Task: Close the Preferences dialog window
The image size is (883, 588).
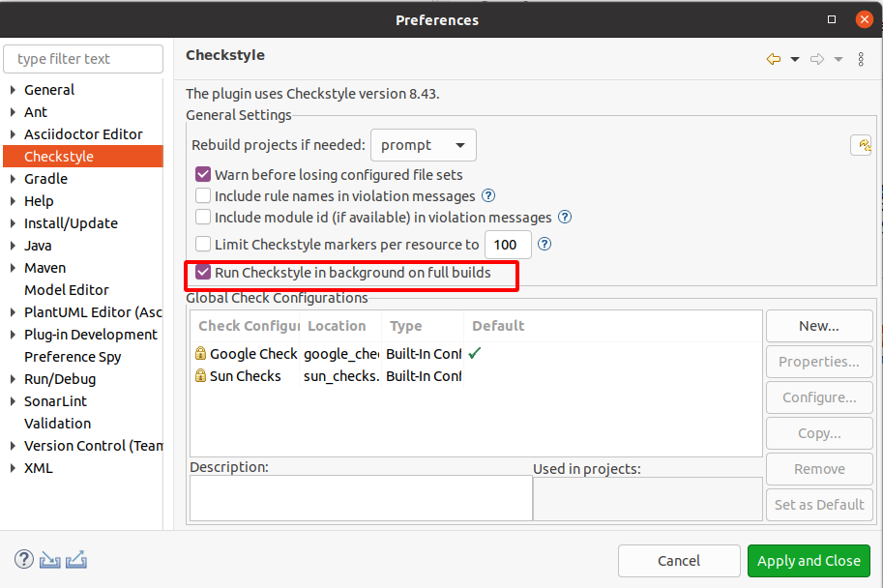Action: coord(864,19)
